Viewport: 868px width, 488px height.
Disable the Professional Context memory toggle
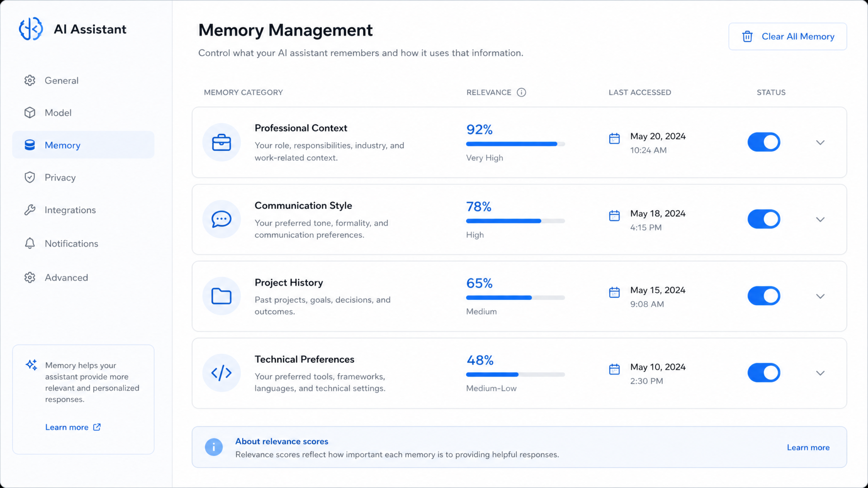pos(764,142)
